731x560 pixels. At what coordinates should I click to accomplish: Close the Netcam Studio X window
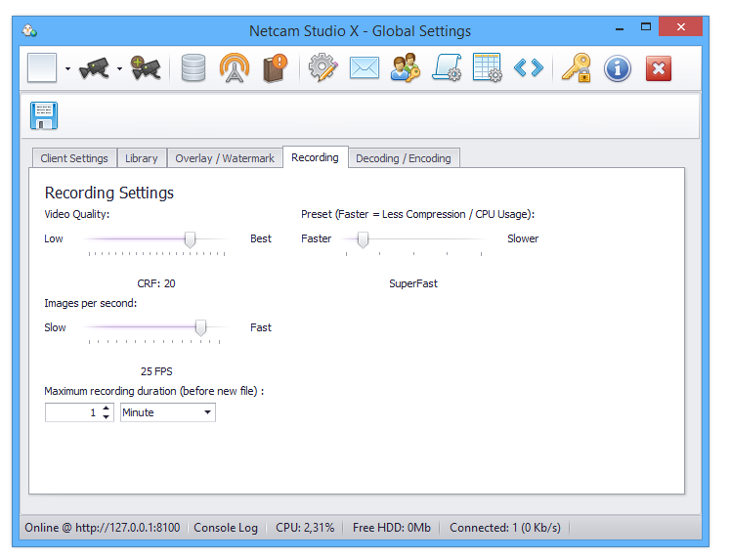click(680, 26)
